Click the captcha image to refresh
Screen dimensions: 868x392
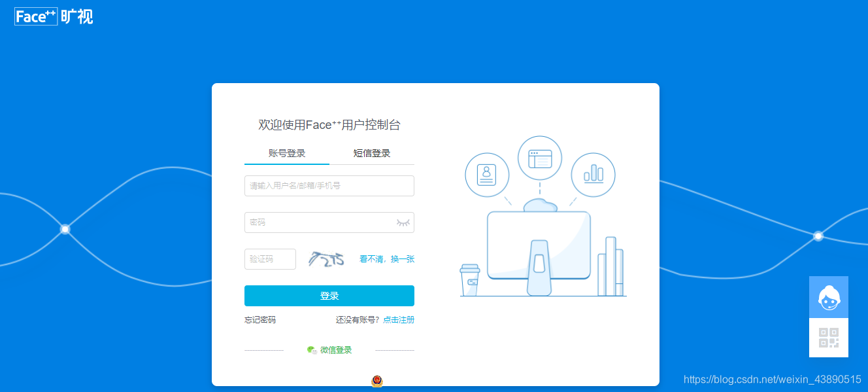click(327, 260)
